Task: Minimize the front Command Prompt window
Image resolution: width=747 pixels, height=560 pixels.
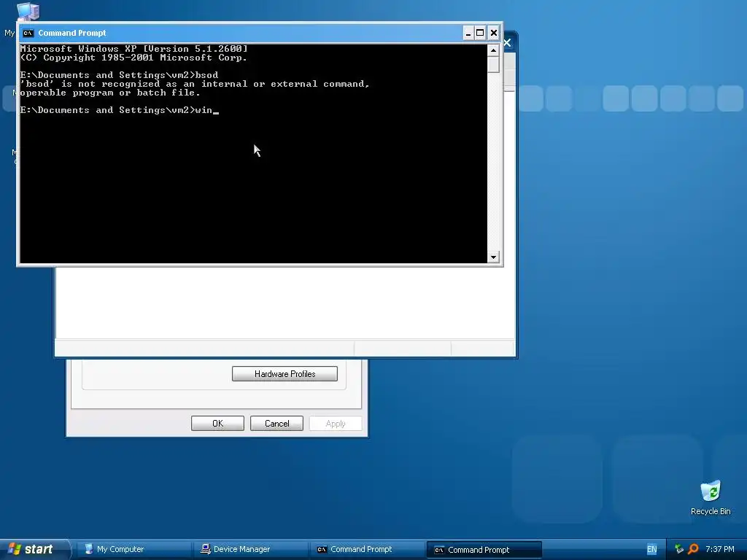Action: click(468, 33)
